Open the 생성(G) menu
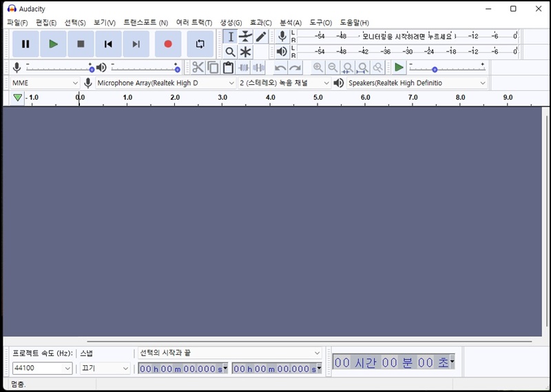 pyautogui.click(x=231, y=23)
